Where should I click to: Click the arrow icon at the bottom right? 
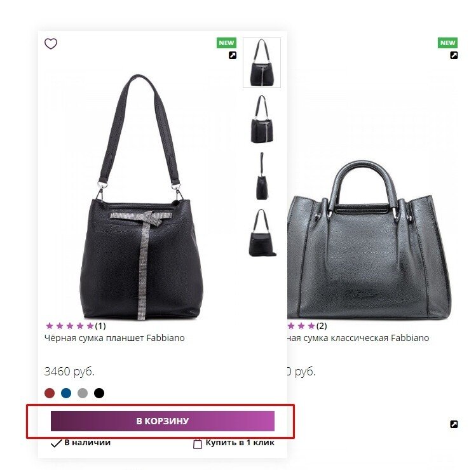tap(454, 424)
